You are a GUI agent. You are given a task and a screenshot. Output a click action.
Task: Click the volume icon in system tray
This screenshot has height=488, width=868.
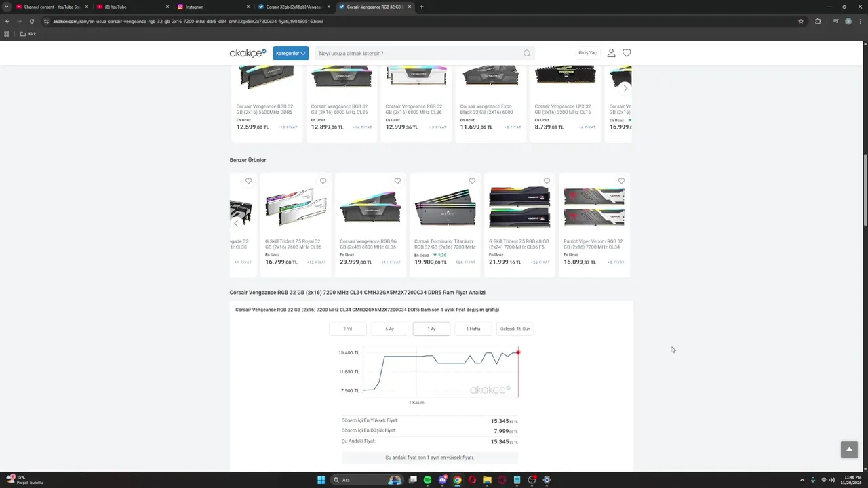(833, 480)
